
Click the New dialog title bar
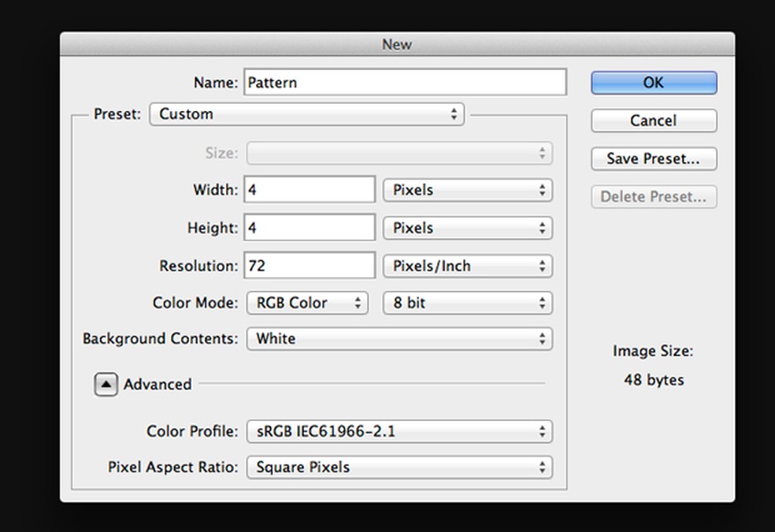click(397, 44)
